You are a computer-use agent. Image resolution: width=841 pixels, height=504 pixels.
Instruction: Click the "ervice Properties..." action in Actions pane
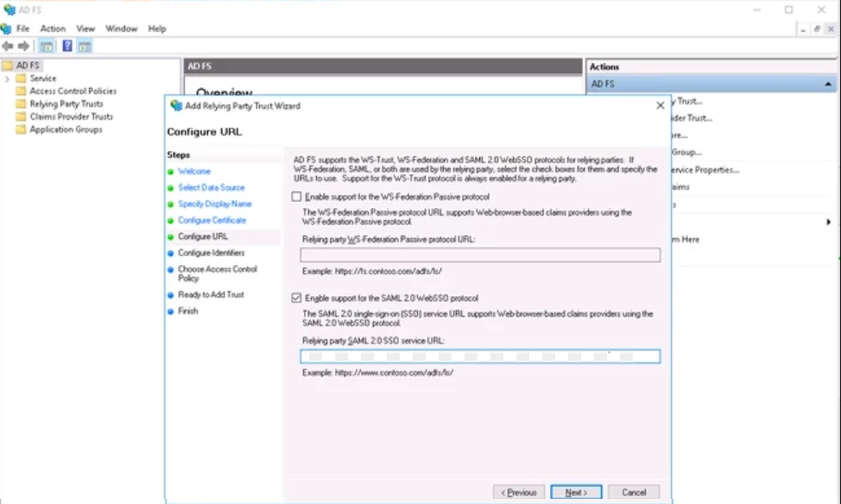coord(705,170)
